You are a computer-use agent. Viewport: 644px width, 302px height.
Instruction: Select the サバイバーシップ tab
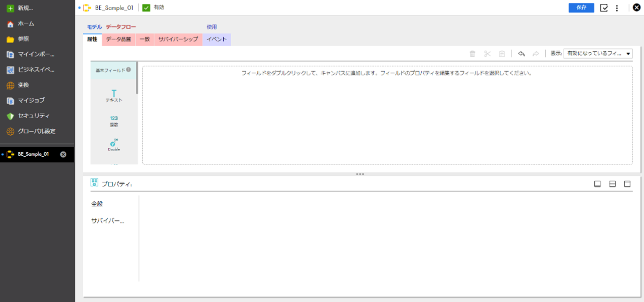pyautogui.click(x=178, y=39)
